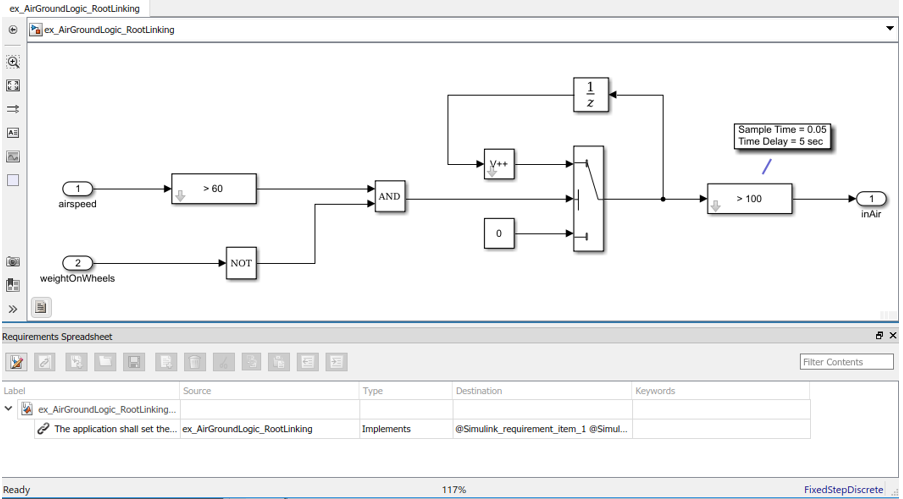Click the Image annotation tool icon
This screenshot has height=499, width=903.
(x=13, y=157)
